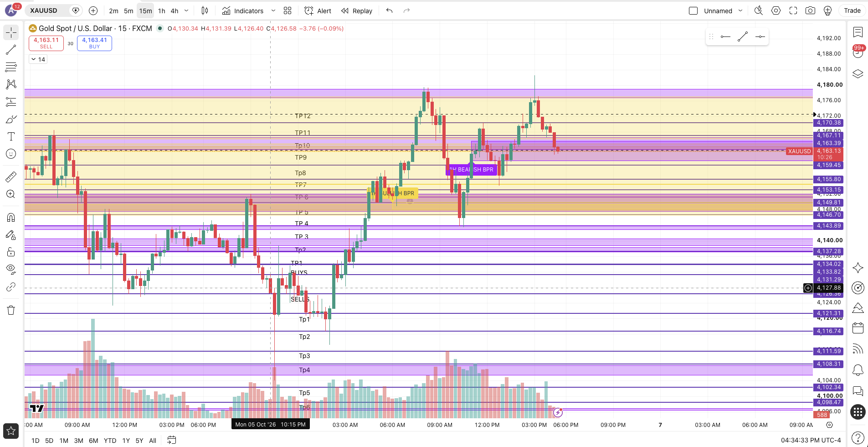
Task: Start bar Replay mode
Action: point(357,10)
